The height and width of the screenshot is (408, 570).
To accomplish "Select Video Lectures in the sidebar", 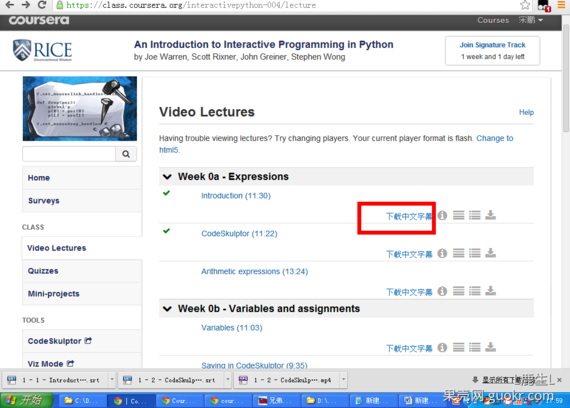I will coord(82,248).
